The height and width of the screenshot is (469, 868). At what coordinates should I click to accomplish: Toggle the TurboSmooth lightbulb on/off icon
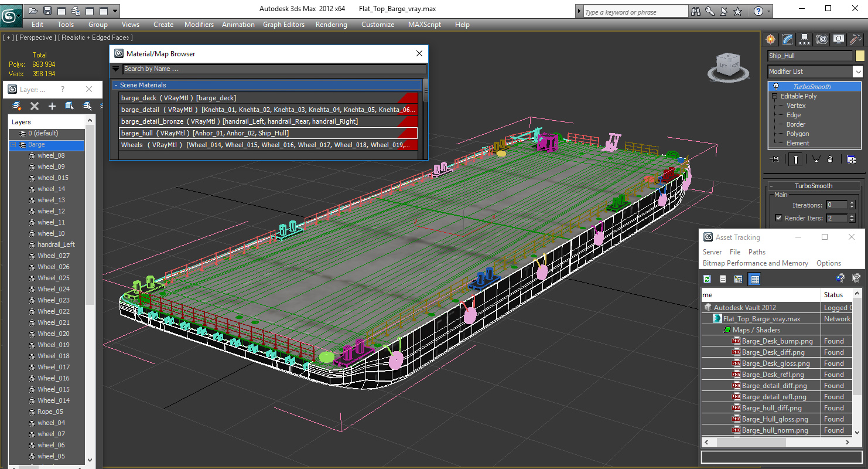(776, 86)
